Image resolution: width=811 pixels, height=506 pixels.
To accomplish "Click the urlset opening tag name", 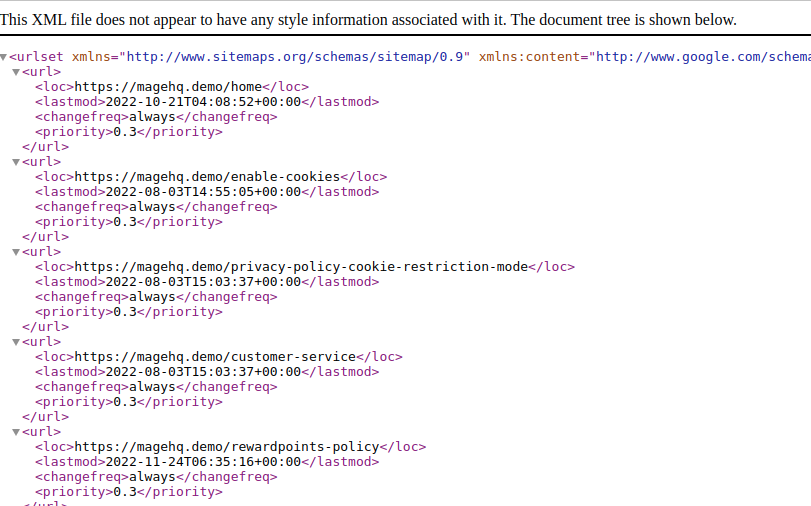I will click(x=36, y=56).
